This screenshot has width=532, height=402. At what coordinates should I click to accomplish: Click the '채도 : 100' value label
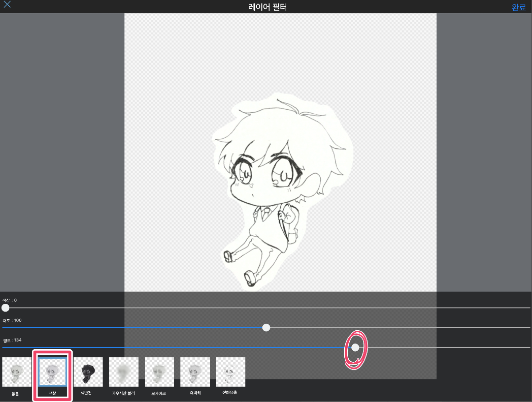(x=12, y=320)
